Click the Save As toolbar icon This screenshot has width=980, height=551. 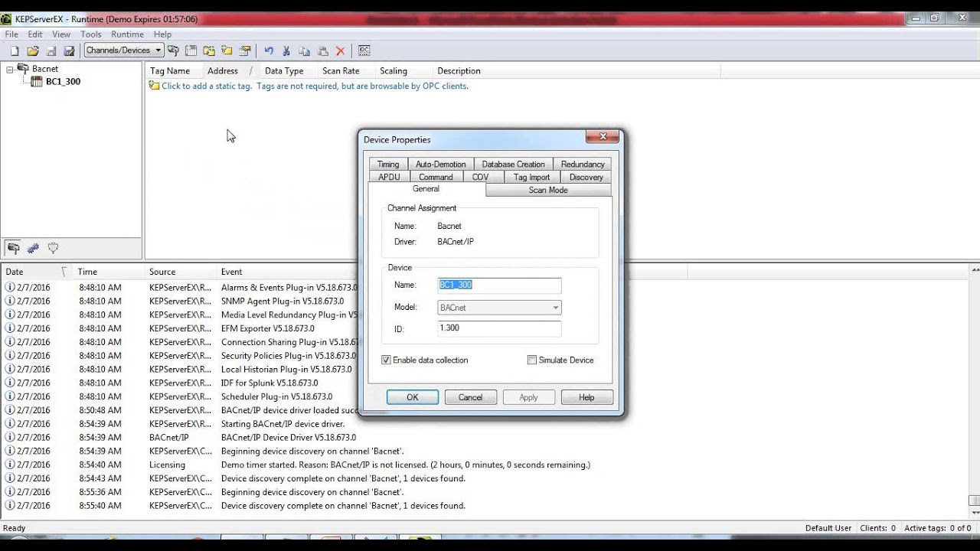point(69,51)
